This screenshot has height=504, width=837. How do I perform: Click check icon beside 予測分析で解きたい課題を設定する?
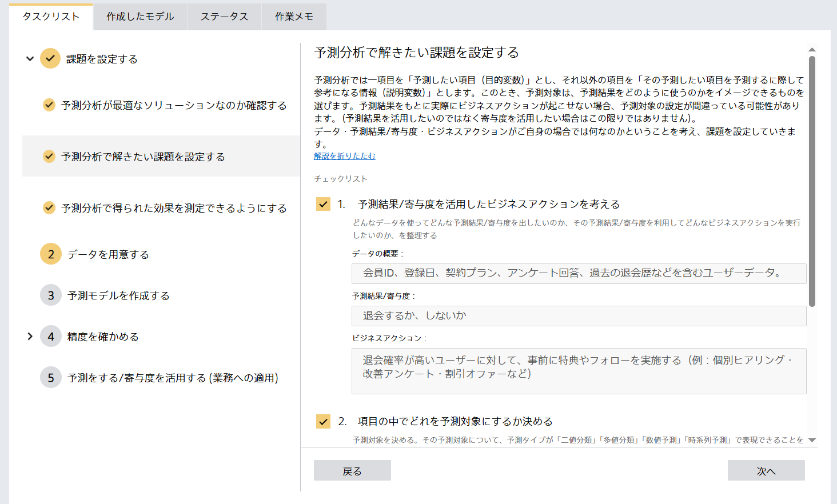tap(49, 157)
